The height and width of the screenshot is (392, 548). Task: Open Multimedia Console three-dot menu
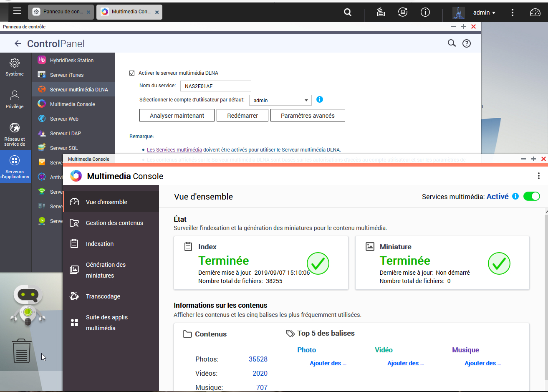point(539,176)
